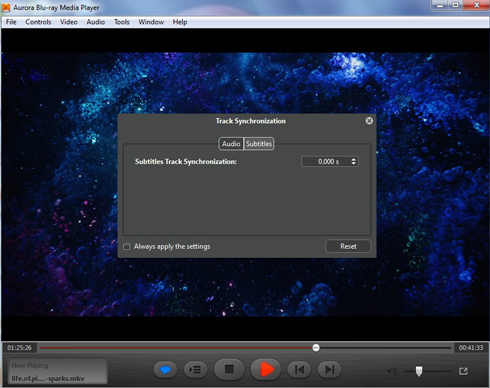Click the red Play button

(266, 369)
